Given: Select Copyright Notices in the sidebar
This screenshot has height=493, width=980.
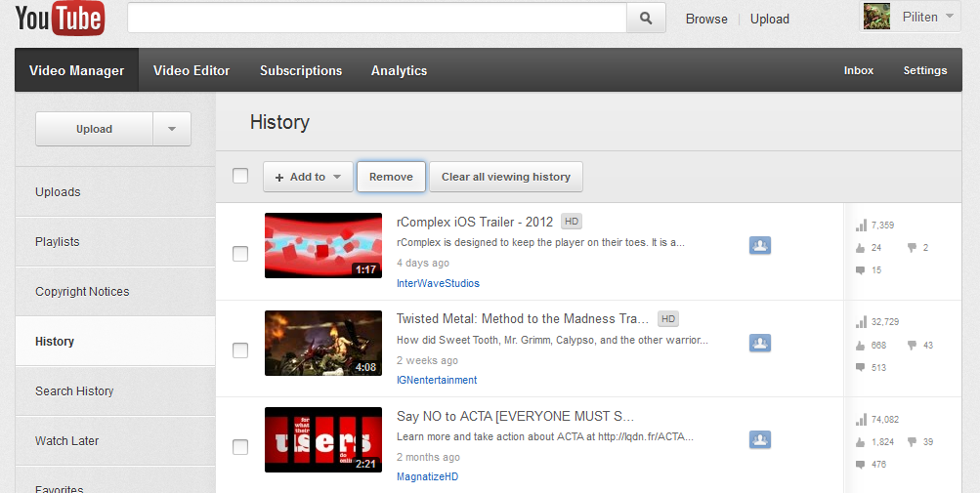Looking at the screenshot, I should [x=115, y=291].
